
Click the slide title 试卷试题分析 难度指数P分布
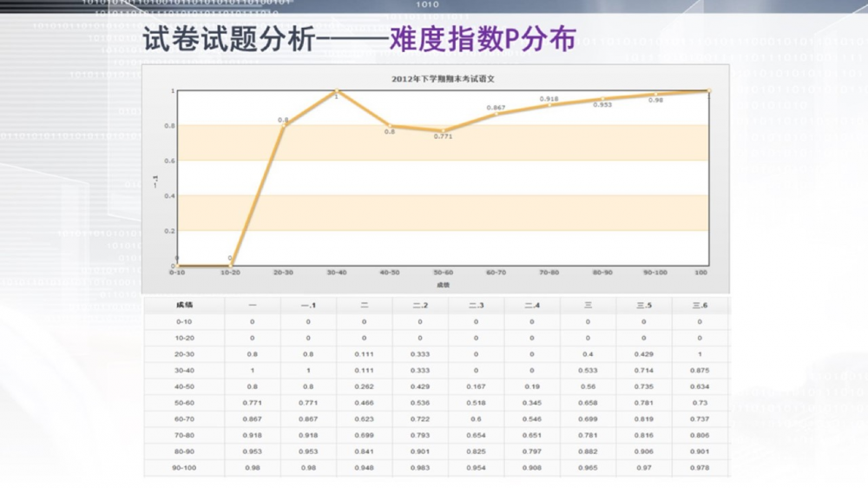coord(358,40)
